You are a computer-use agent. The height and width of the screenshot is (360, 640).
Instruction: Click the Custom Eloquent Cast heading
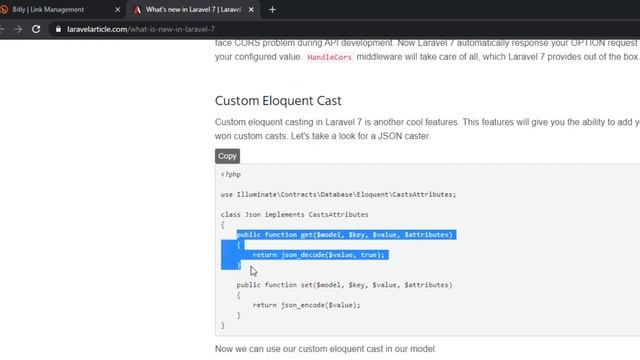[x=278, y=101]
